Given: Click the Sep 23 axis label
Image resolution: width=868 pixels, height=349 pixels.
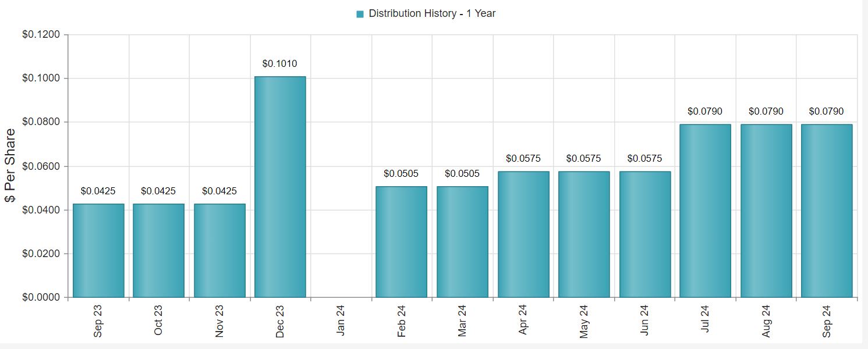Looking at the screenshot, I should tap(98, 320).
